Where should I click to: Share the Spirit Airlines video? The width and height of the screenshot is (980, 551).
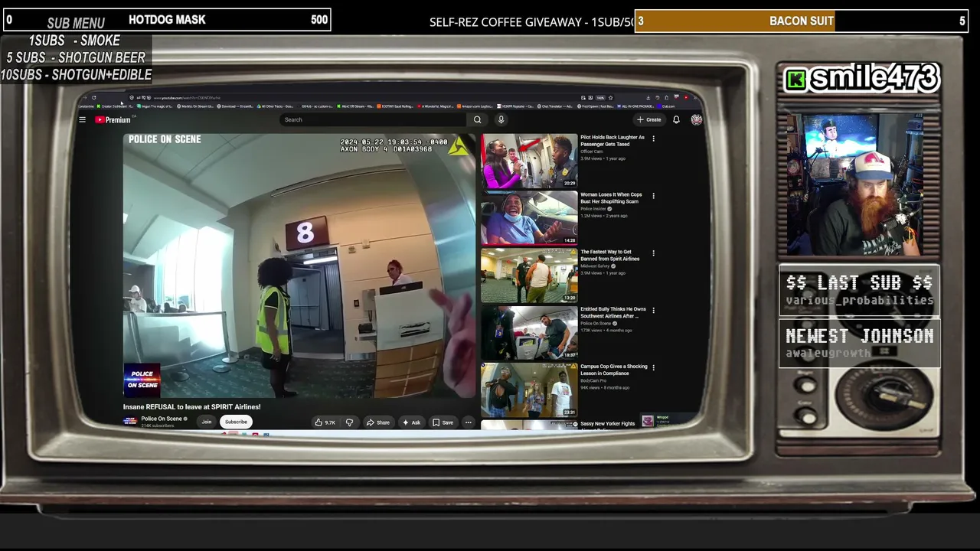click(378, 422)
